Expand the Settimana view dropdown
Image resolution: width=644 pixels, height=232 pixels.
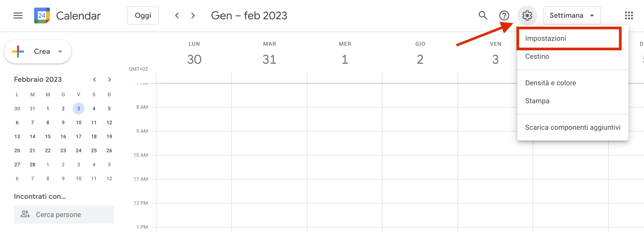[572, 15]
